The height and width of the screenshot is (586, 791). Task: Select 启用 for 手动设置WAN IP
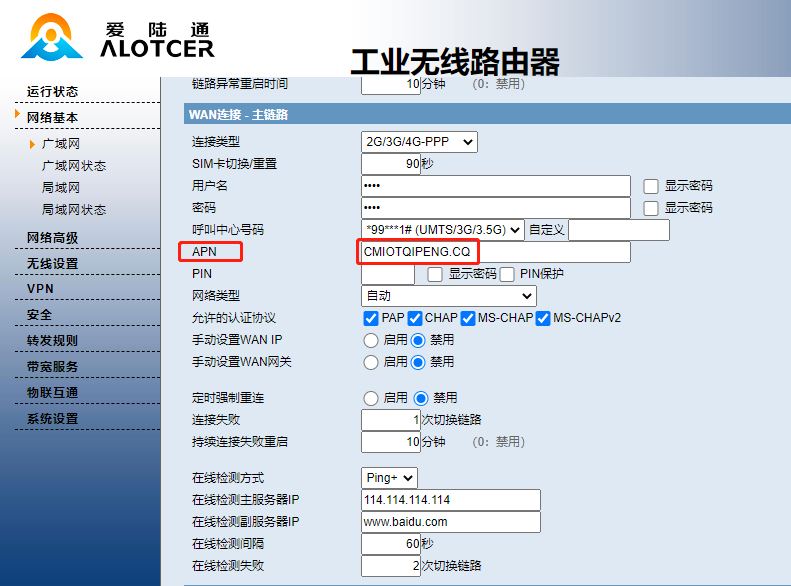click(x=371, y=340)
